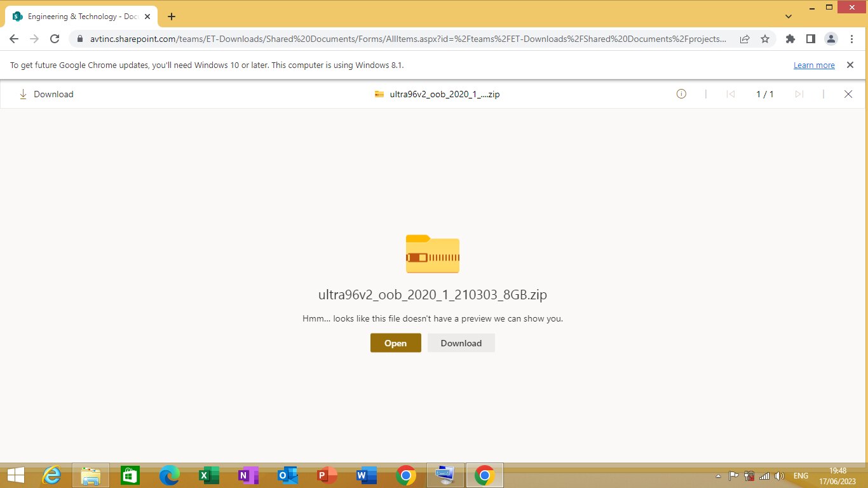The width and height of the screenshot is (868, 488).
Task: Launch PowerPoint from the taskbar
Action: (x=327, y=475)
